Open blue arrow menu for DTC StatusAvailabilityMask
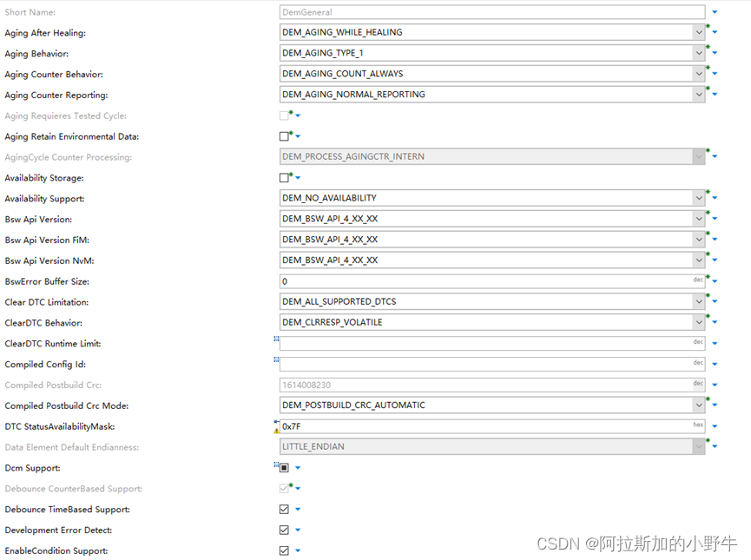Image resolution: width=751 pixels, height=560 pixels. click(x=715, y=426)
